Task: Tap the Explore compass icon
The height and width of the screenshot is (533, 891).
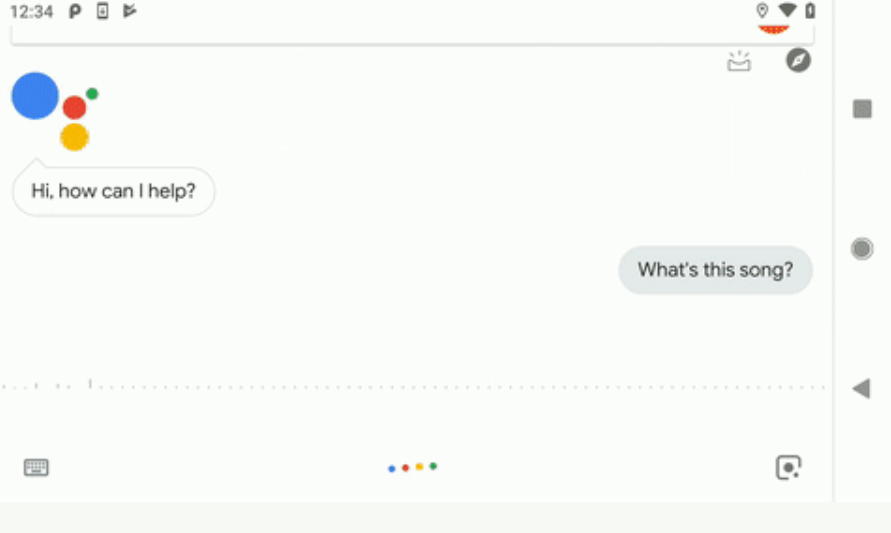Action: click(798, 60)
